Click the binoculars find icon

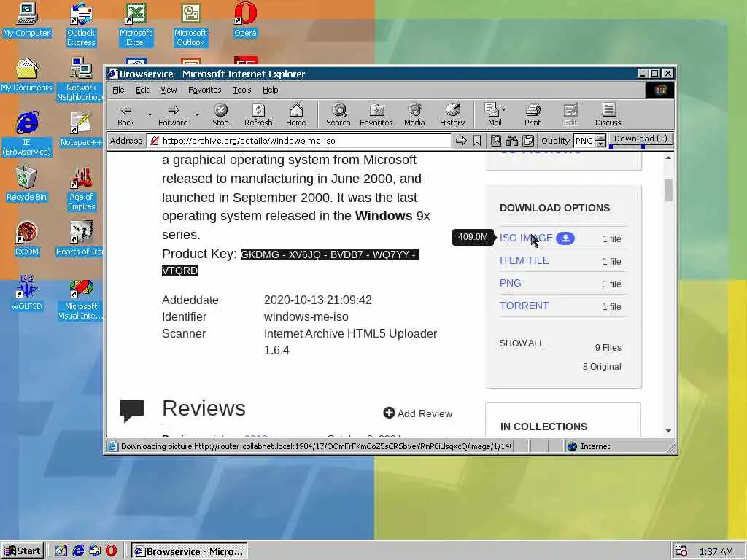pyautogui.click(x=512, y=141)
